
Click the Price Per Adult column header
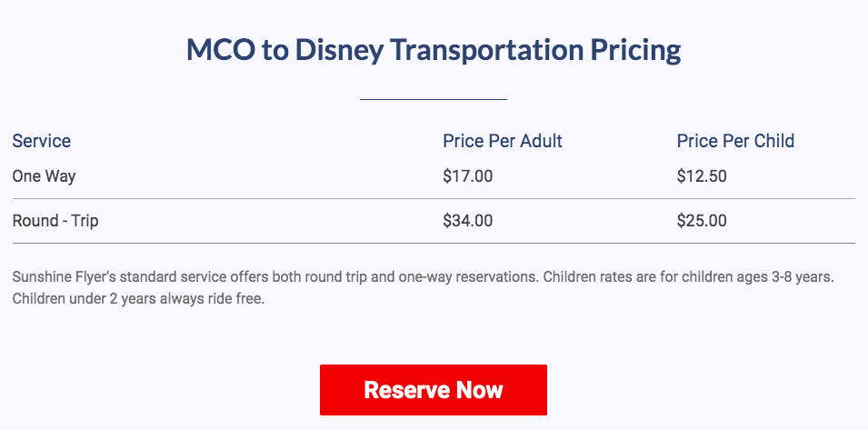click(502, 141)
